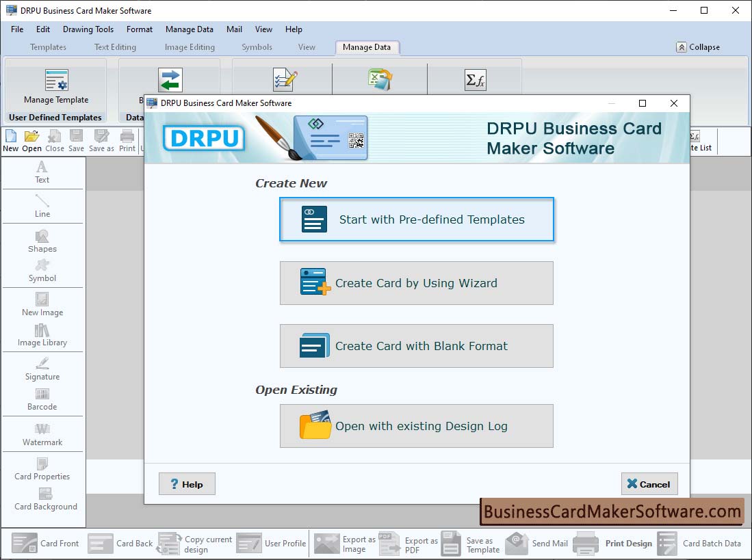Open Card Batch Data
Image resolution: width=752 pixels, height=560 pixels.
click(699, 543)
